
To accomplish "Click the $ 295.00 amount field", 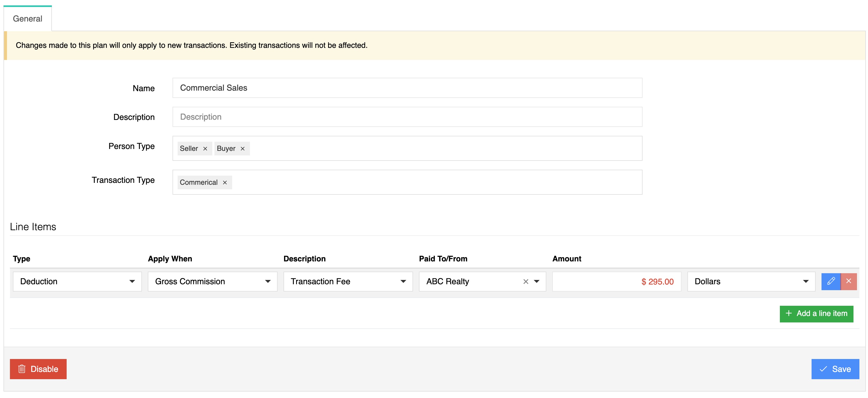I will [616, 281].
